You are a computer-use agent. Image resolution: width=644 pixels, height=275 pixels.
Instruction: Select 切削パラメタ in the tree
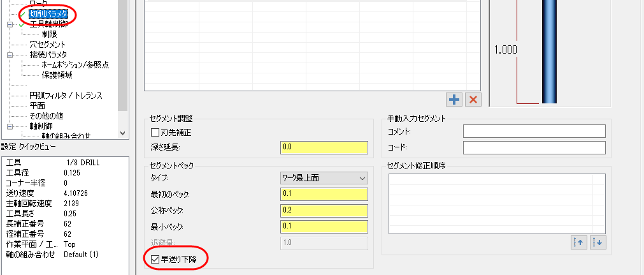click(x=48, y=15)
